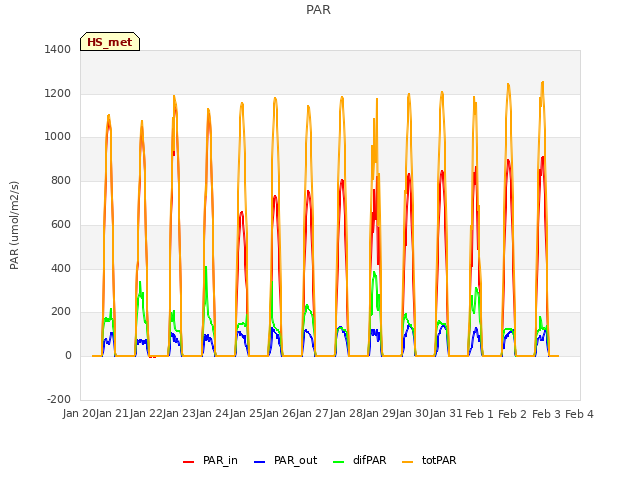Viewport: 640px width, 480px height.
Task: Select the Feb 2 x-axis label
Action: 513,414
